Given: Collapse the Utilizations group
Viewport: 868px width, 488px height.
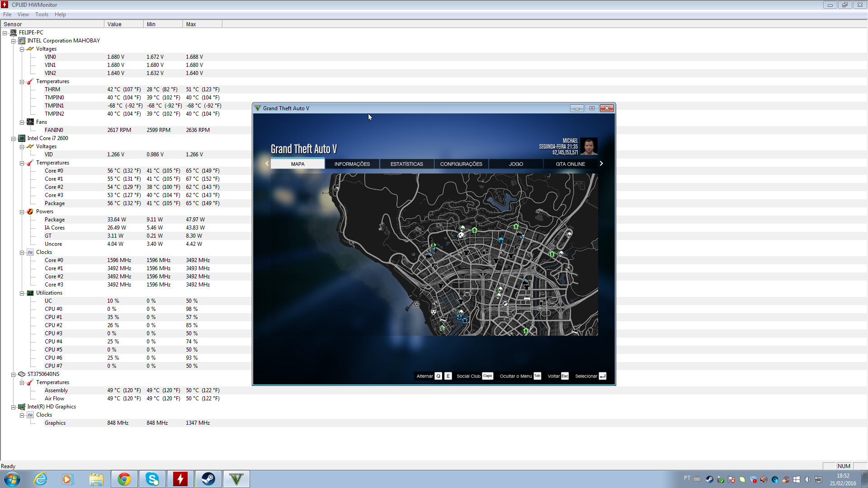Looking at the screenshot, I should pyautogui.click(x=22, y=293).
